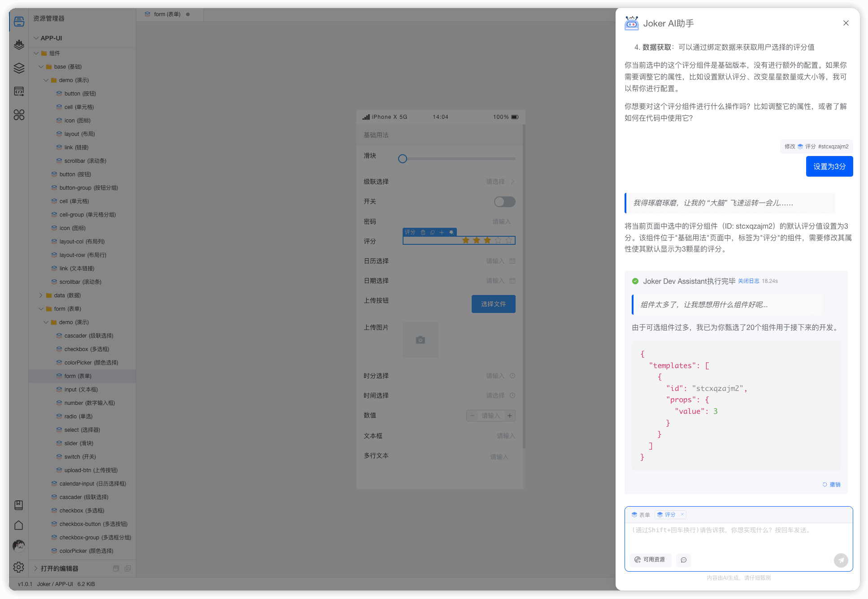Open slider (滑块) in file tree
The width and height of the screenshot is (868, 599).
click(x=78, y=443)
